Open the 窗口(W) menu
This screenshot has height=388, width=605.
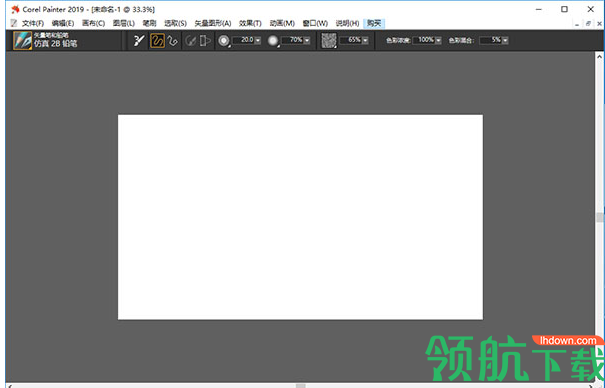pyautogui.click(x=315, y=24)
